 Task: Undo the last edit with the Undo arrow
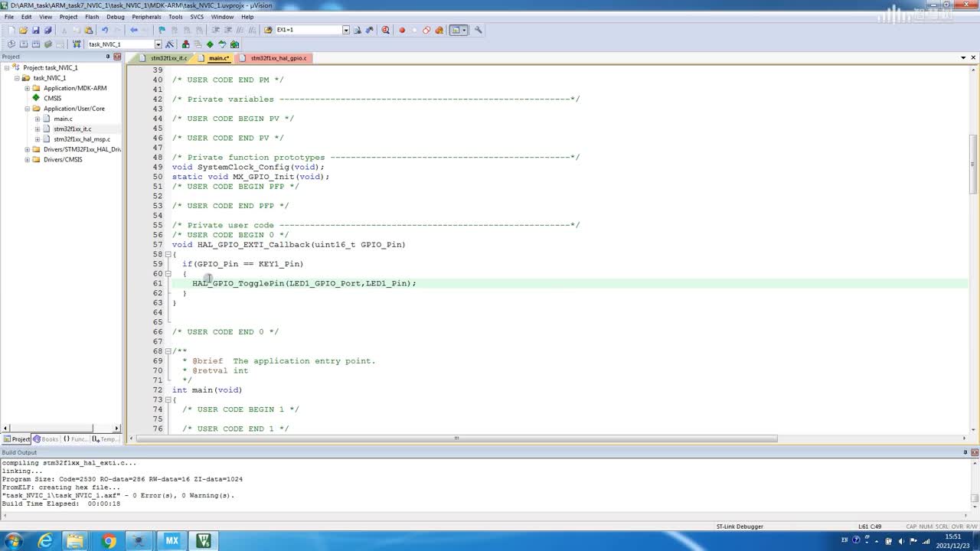pos(105,30)
